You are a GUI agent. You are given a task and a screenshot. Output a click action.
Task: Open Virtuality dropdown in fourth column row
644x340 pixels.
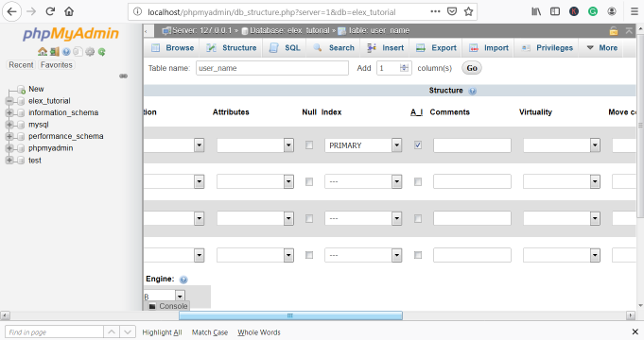click(562, 255)
